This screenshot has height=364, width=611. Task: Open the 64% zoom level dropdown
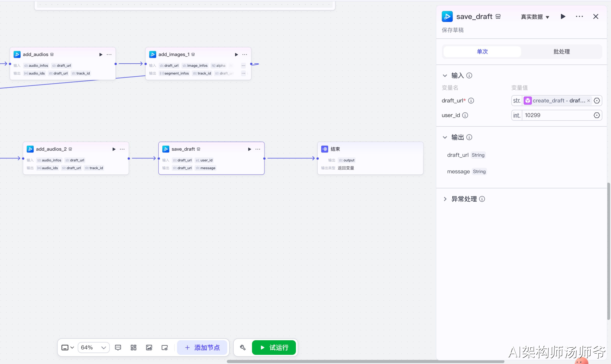pos(93,348)
